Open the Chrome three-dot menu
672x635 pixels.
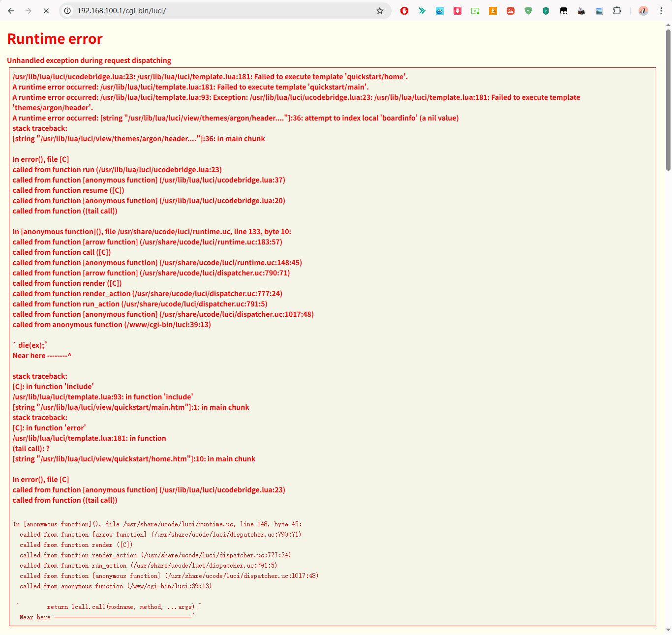661,11
